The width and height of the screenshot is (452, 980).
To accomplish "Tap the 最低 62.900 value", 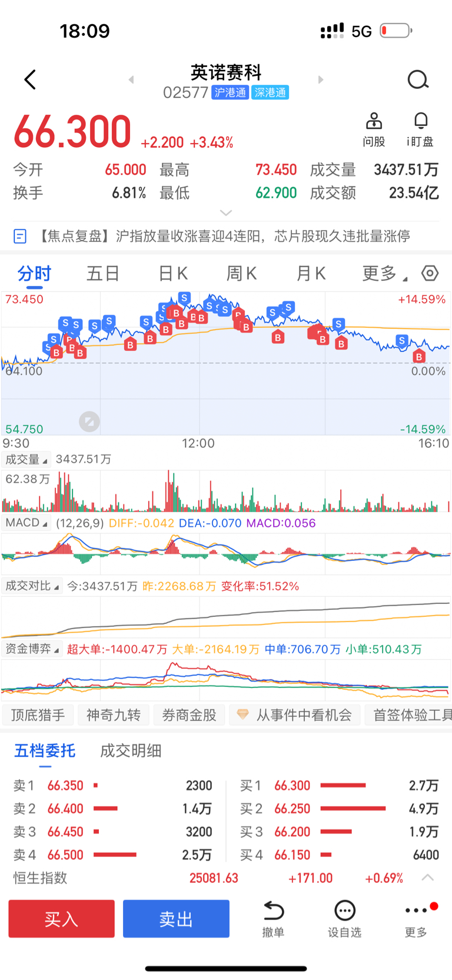I will pyautogui.click(x=276, y=193).
